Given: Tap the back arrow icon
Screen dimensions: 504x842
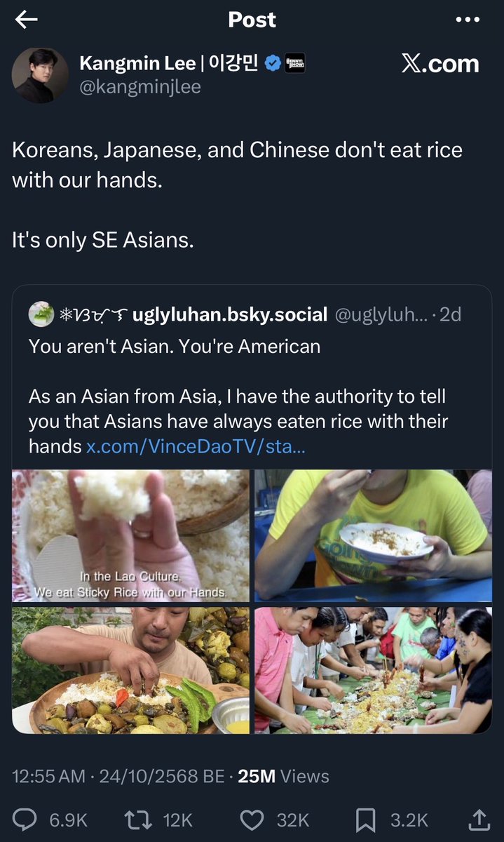Looking at the screenshot, I should coord(27,20).
